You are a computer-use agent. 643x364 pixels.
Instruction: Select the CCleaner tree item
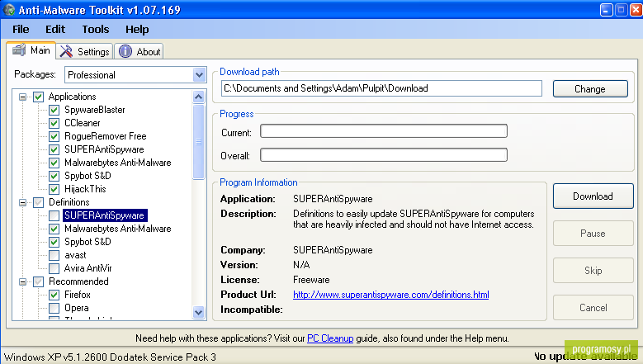(83, 123)
